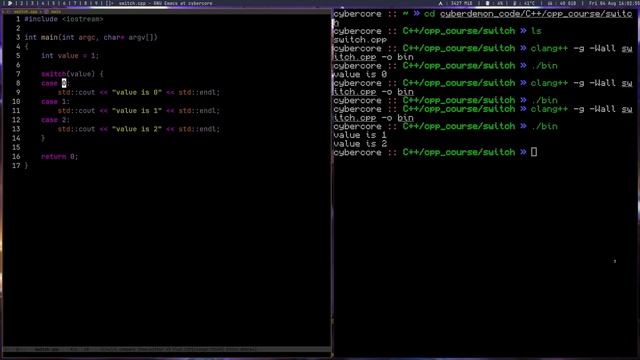
Task: Select the window title 'switch.cpp - GNU Emacs'
Action: [x=165, y=3]
